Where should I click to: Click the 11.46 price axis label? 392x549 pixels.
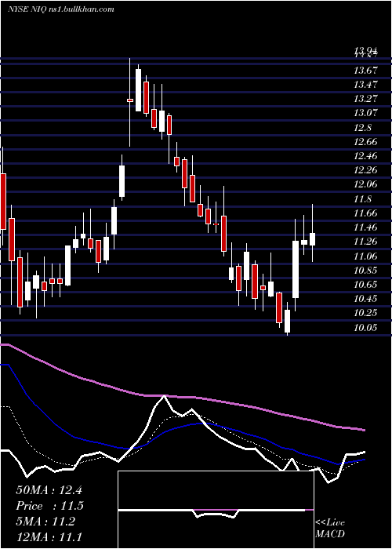pos(366,227)
